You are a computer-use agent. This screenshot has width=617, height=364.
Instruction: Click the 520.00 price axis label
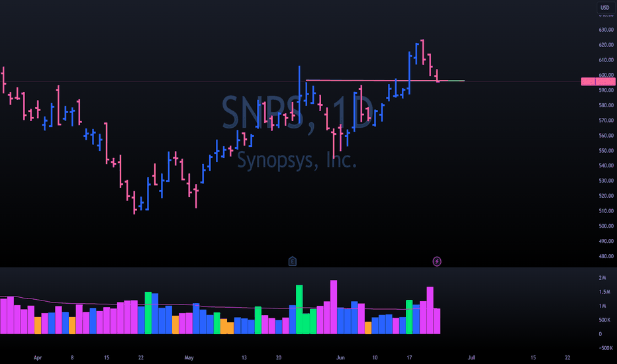pos(606,196)
